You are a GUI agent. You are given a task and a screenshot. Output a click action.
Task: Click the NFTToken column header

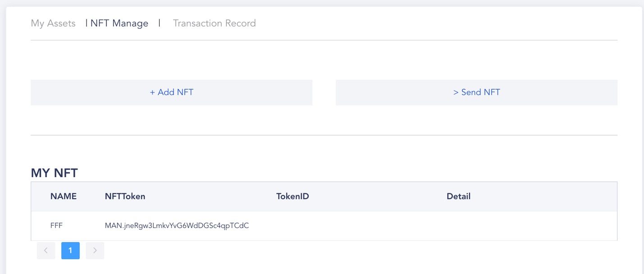click(x=125, y=196)
